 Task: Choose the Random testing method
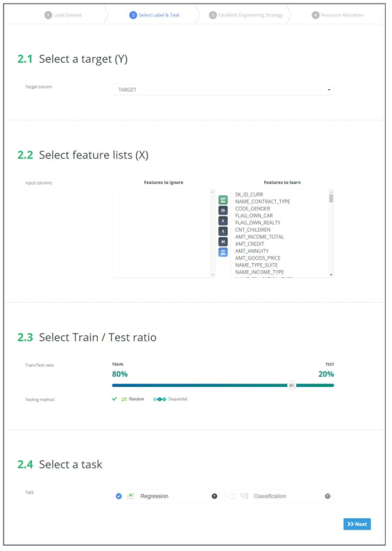click(133, 399)
